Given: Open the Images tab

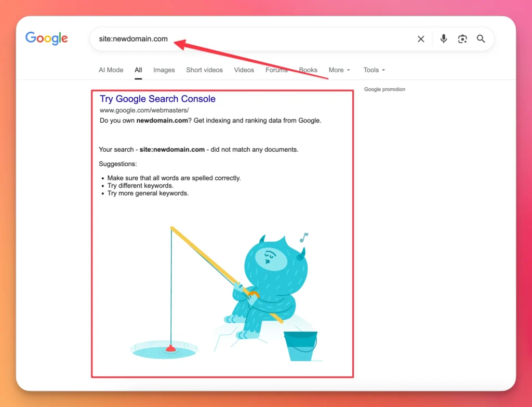Looking at the screenshot, I should (164, 70).
